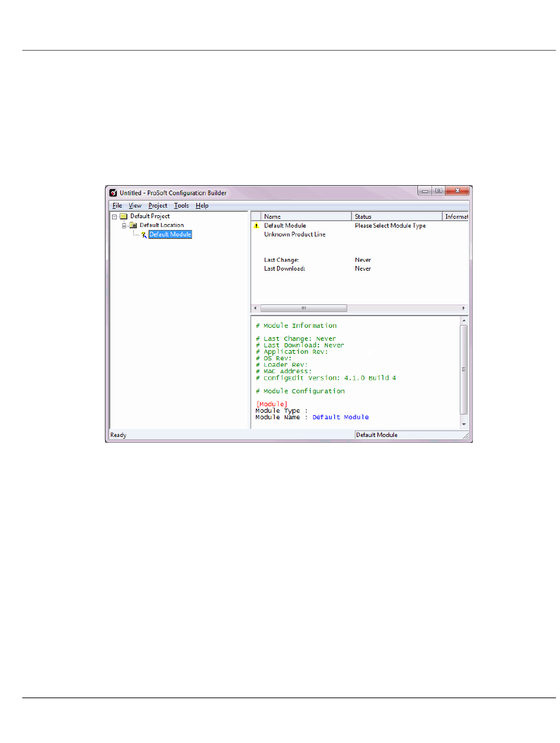Click the Default Project folder icon in tree
This screenshot has width=560, height=743.
point(124,216)
